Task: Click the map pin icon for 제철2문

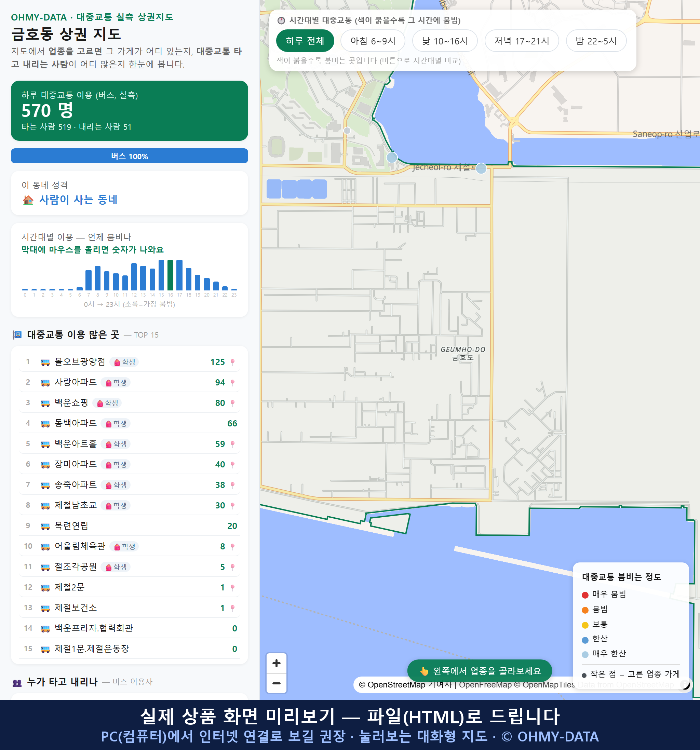Action: tap(232, 587)
